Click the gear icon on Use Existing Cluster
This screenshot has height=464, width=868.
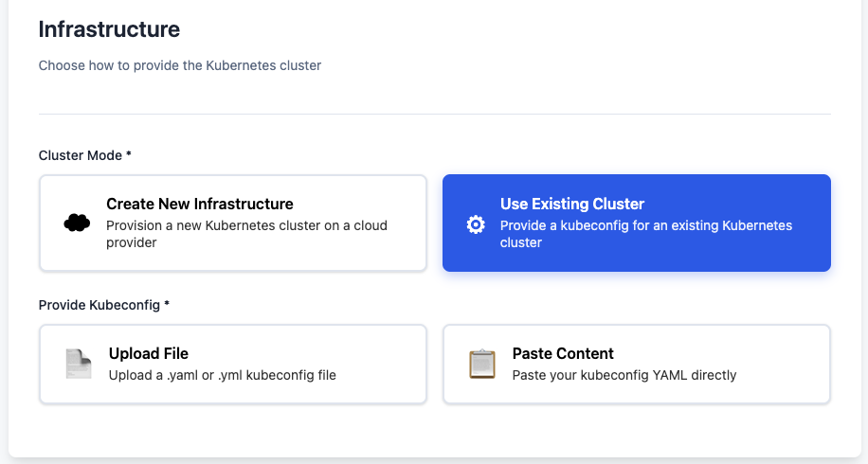point(476,224)
